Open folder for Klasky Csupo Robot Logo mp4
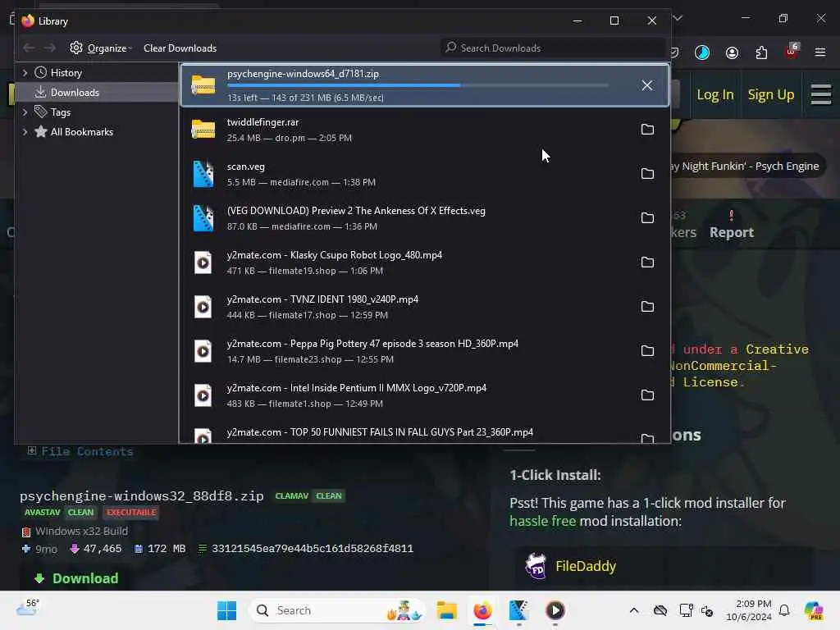The width and height of the screenshot is (840, 630). [647, 262]
